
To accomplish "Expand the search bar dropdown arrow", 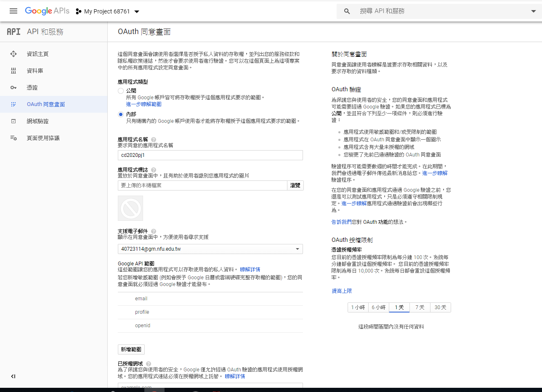I will (x=534, y=11).
